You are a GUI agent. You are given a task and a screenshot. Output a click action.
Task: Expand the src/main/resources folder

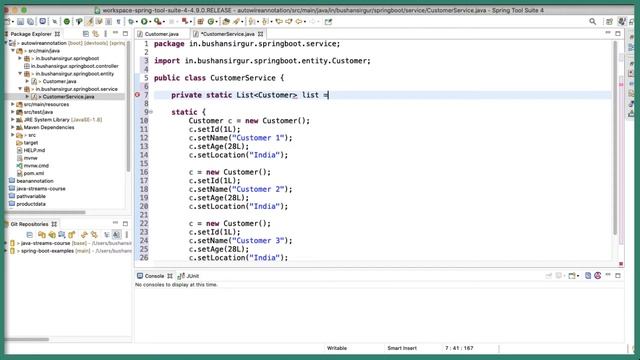[x=13, y=104]
